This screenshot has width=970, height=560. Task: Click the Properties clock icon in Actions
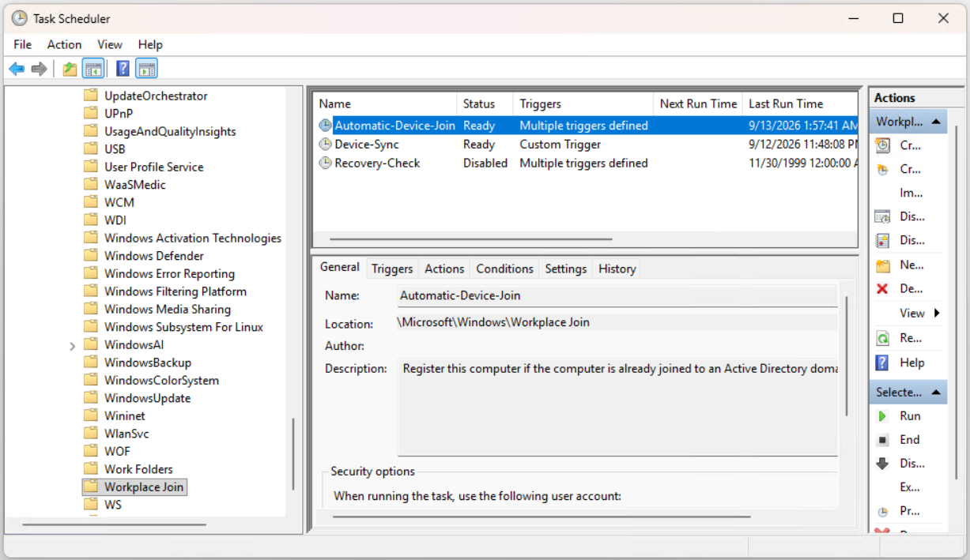pos(882,511)
